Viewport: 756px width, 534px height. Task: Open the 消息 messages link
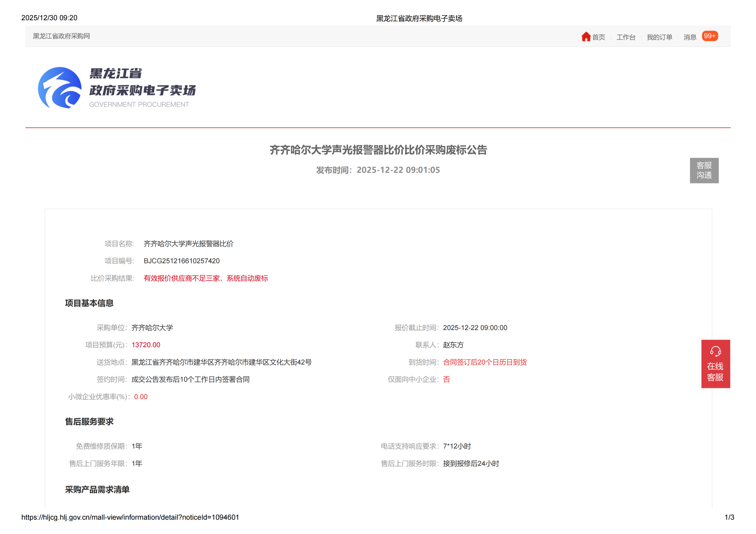690,37
